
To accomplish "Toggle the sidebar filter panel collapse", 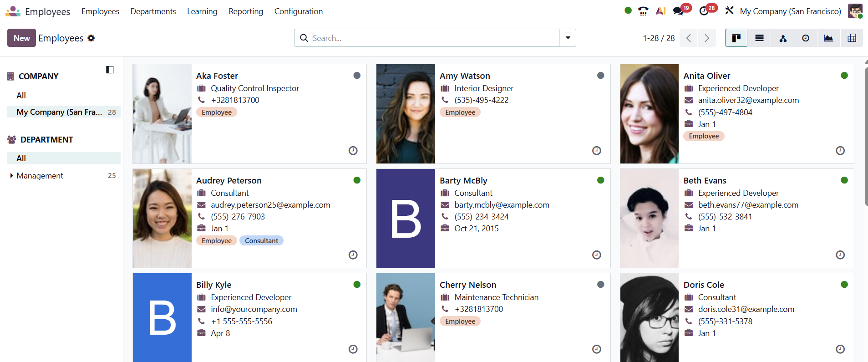I will point(110,70).
